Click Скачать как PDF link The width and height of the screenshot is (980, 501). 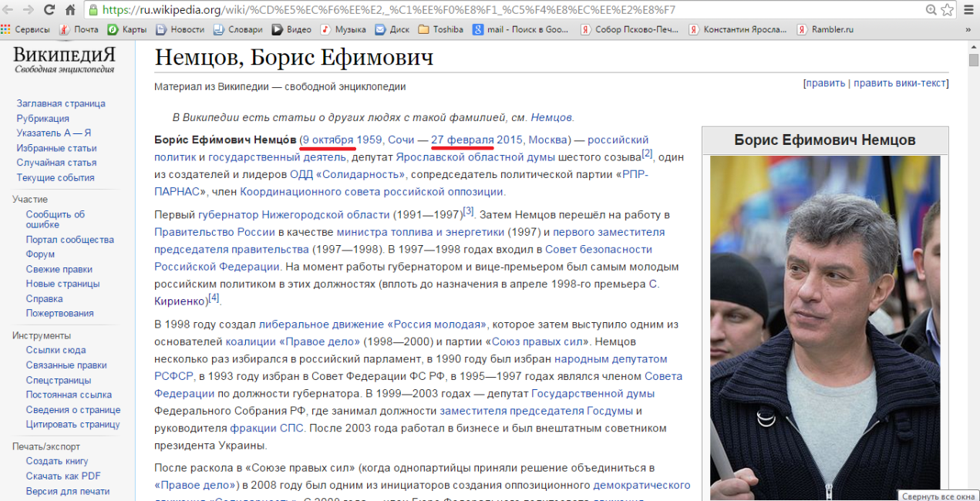click(x=63, y=476)
